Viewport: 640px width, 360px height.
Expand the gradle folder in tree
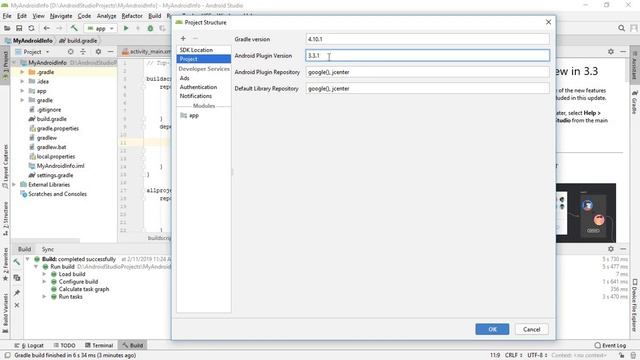pos(22,100)
